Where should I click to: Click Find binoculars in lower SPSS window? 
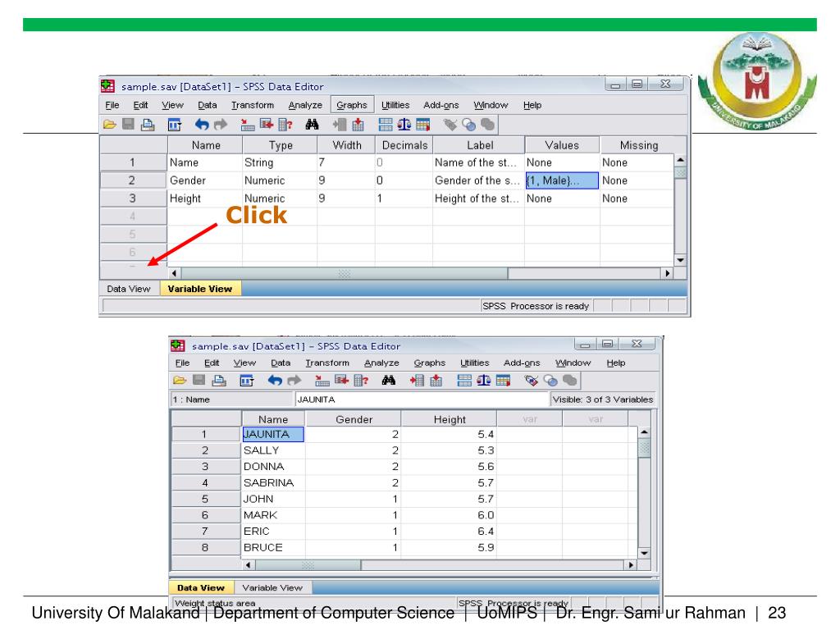point(388,381)
